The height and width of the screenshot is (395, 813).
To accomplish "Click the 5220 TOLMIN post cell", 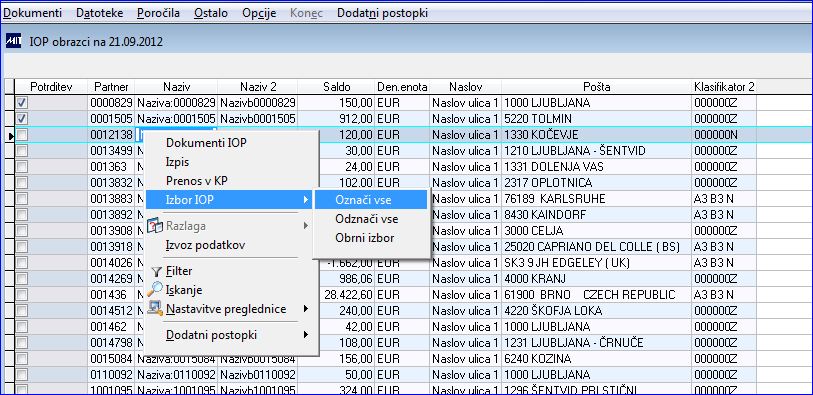I will coord(596,119).
